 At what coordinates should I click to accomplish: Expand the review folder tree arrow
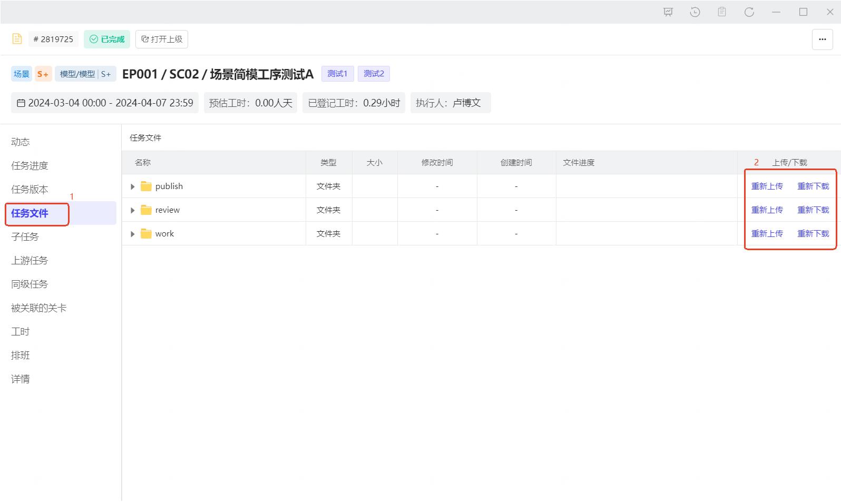[x=133, y=210]
